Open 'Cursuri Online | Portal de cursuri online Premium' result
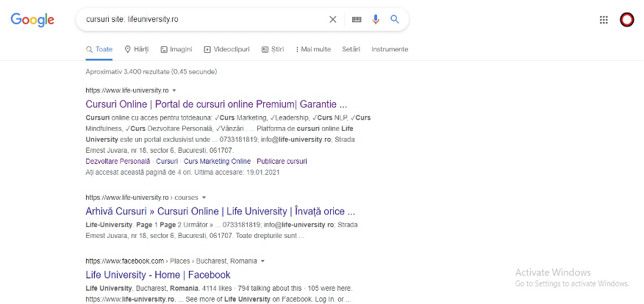This screenshot has height=304, width=644. [x=216, y=104]
